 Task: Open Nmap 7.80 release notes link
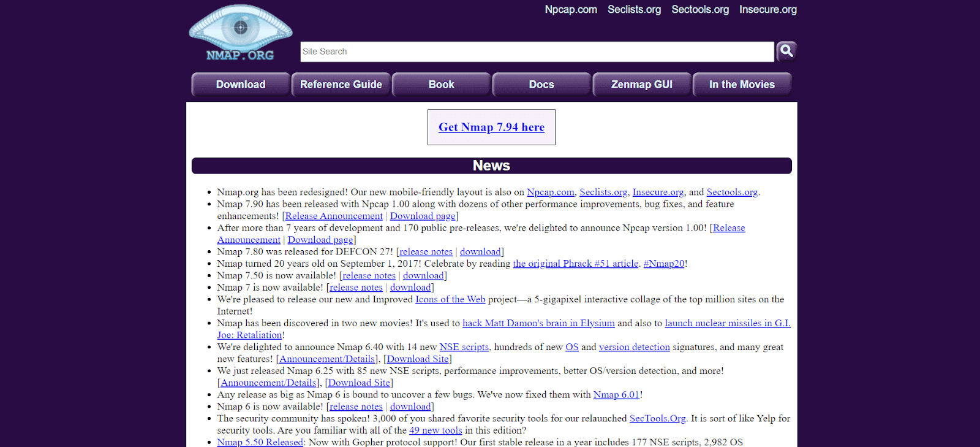pyautogui.click(x=426, y=251)
